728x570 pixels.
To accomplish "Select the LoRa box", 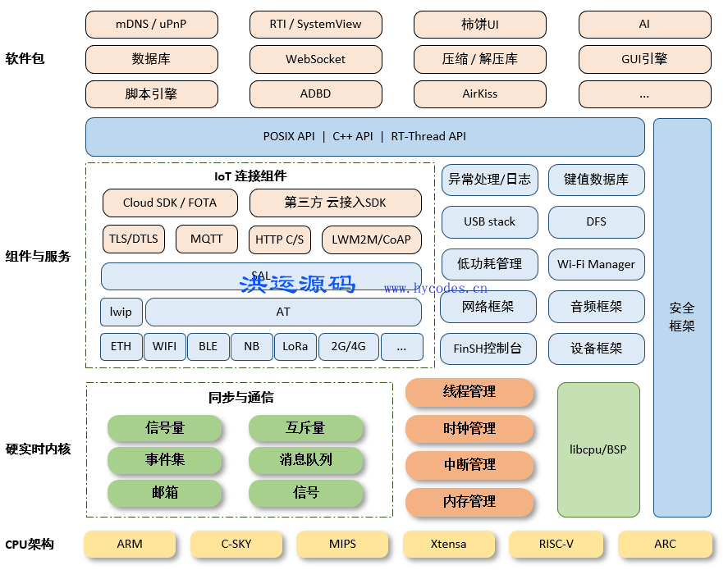I will point(295,347).
